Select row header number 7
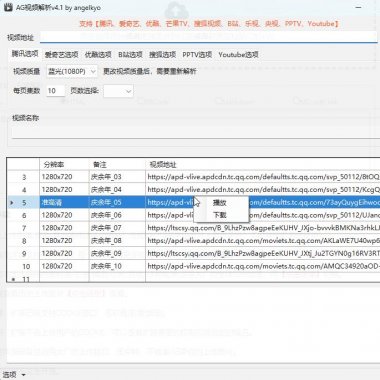 pos(24,228)
